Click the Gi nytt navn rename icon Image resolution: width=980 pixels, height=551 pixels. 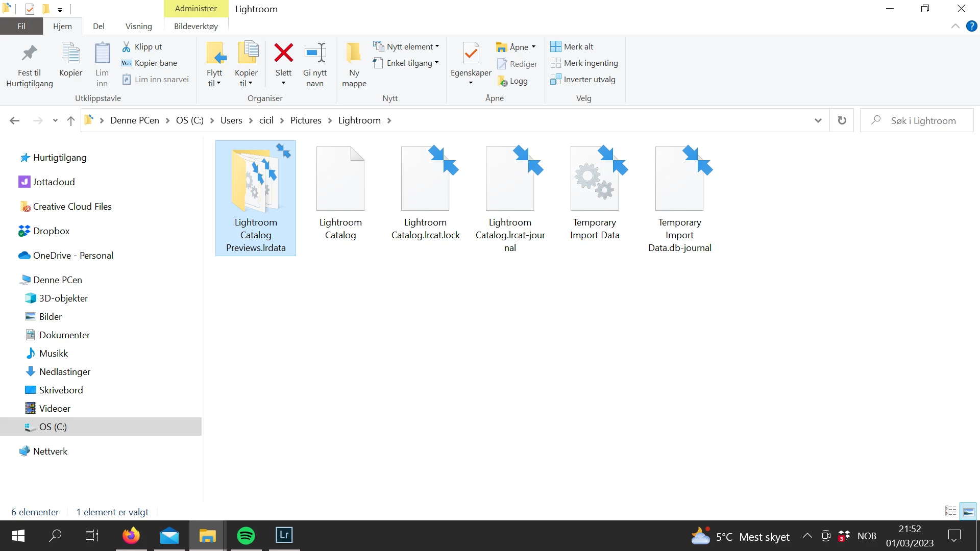click(315, 53)
